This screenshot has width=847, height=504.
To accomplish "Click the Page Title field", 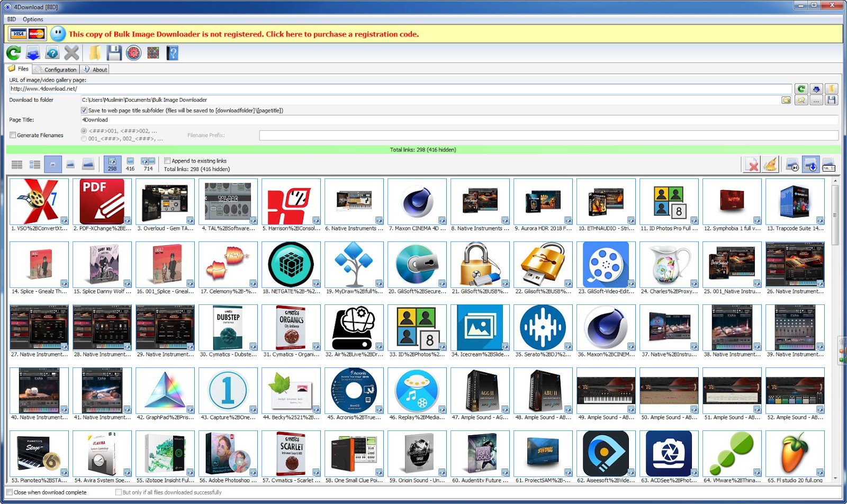I will click(x=459, y=120).
